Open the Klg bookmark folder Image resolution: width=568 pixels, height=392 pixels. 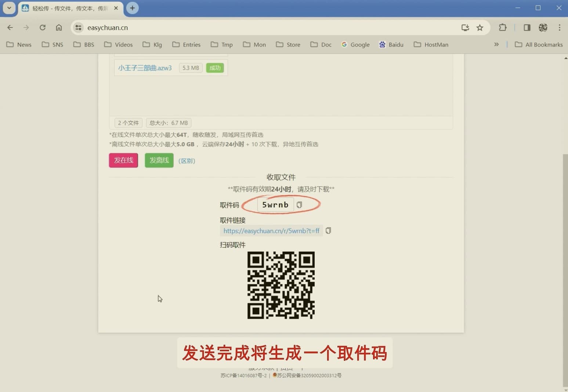click(152, 44)
